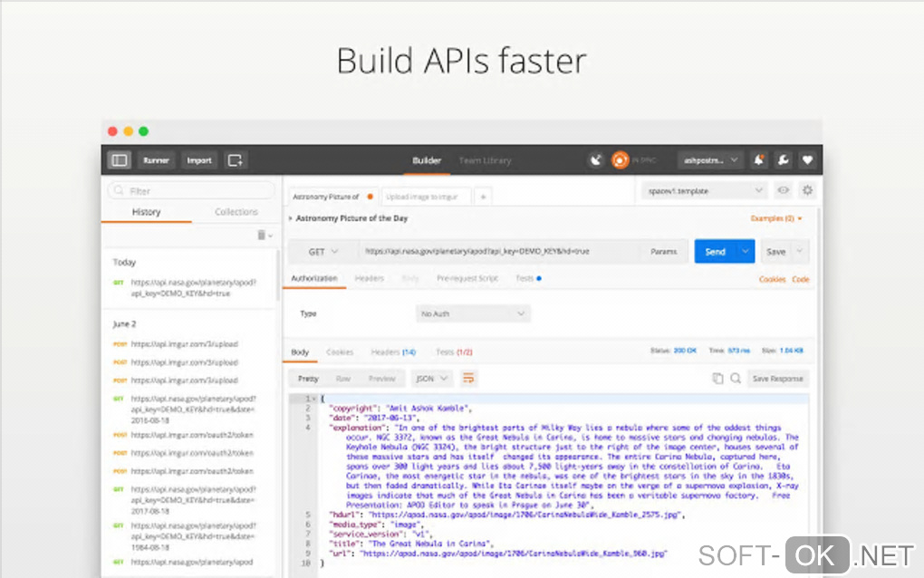Image resolution: width=924 pixels, height=578 pixels.
Task: Open the spacev1.template environment dropdown
Action: click(705, 191)
